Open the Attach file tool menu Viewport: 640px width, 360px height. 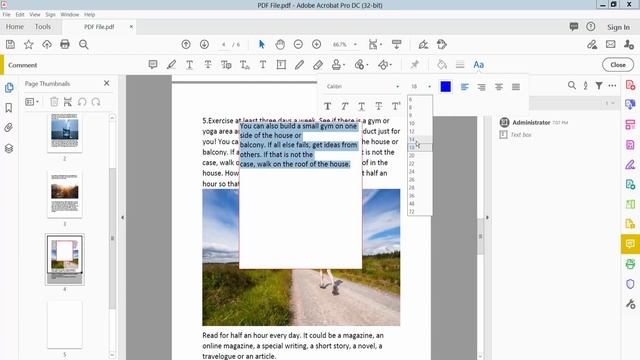coord(361,64)
